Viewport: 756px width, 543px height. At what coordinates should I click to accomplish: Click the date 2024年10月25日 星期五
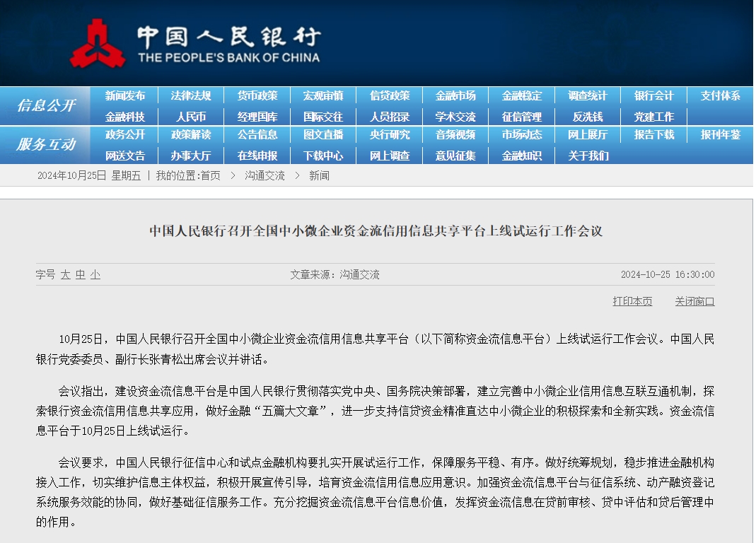click(x=89, y=175)
